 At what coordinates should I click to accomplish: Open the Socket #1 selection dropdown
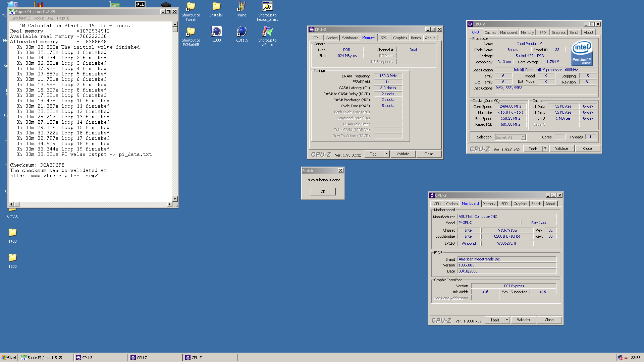coord(523,137)
